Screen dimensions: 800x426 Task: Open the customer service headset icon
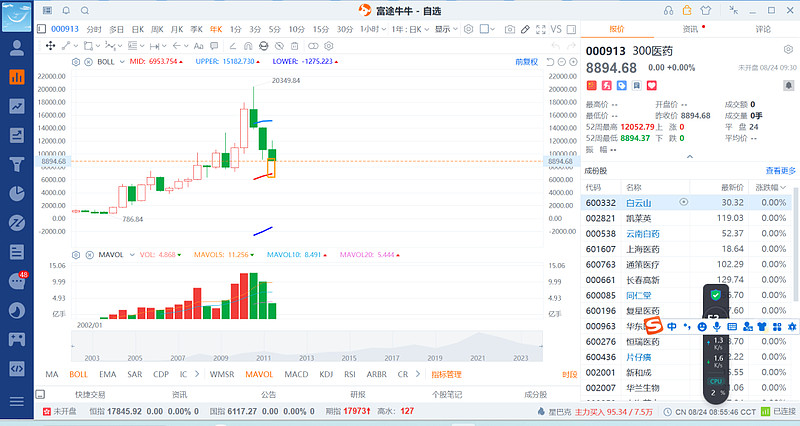(668, 10)
